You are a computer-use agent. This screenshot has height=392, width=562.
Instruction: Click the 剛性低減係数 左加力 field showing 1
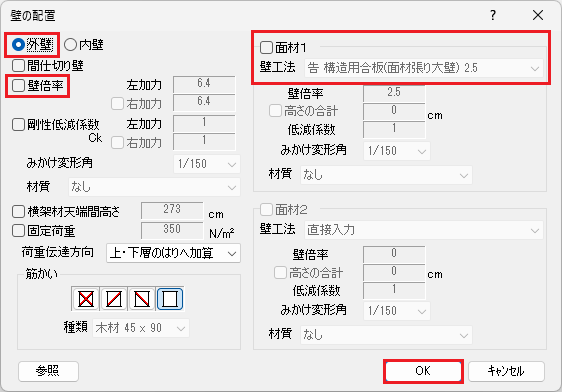(204, 124)
